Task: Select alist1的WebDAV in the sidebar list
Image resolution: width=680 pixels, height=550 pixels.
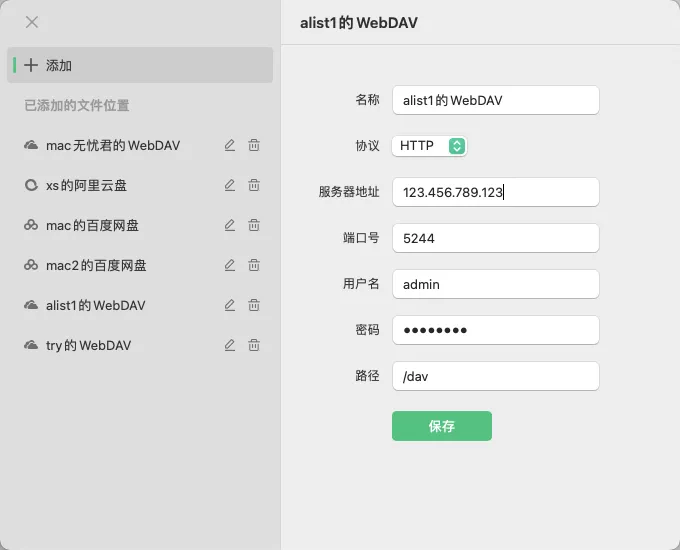Action: click(x=96, y=305)
